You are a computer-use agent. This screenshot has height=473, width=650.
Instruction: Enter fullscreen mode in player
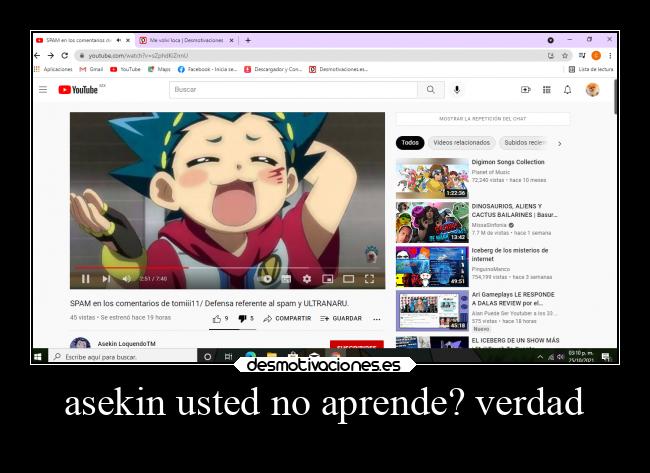pos(369,279)
